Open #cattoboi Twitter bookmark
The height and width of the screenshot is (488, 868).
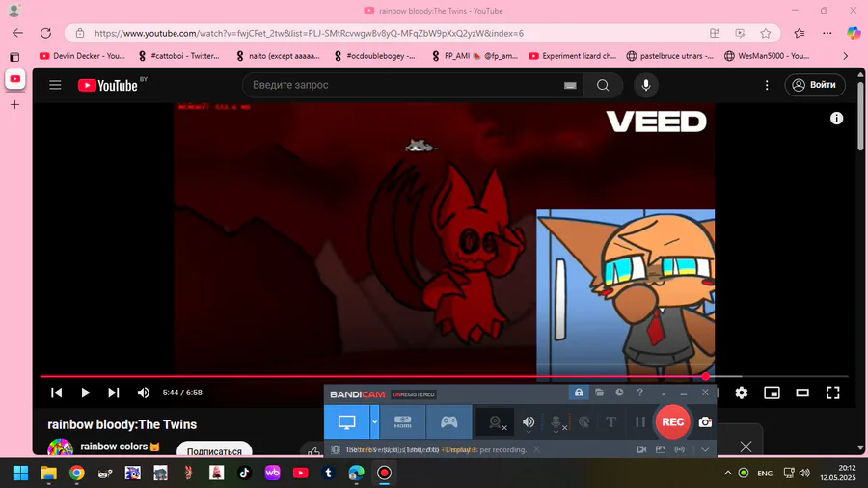tap(178, 56)
